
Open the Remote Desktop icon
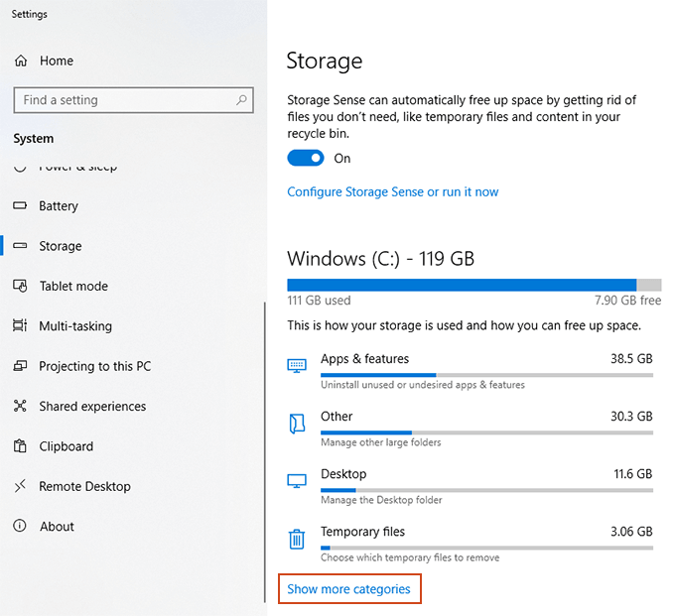[20, 486]
